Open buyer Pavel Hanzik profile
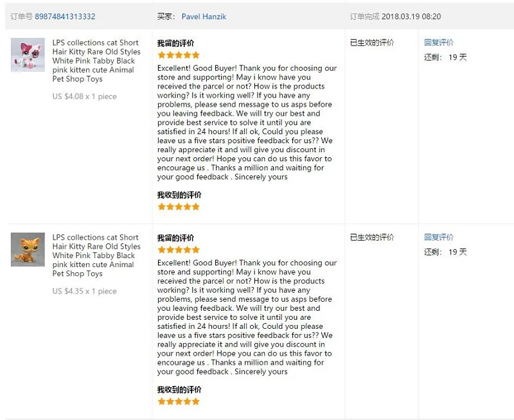514x420 pixels. pos(204,17)
